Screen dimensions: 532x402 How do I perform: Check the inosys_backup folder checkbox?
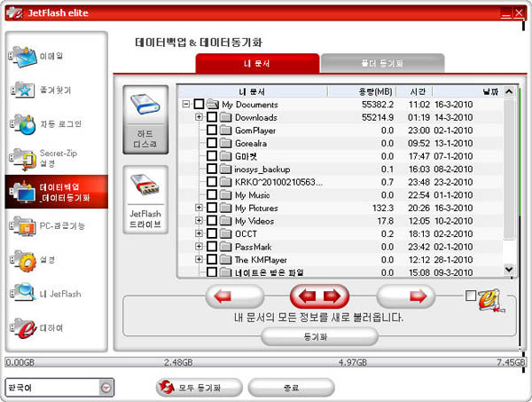click(x=212, y=169)
